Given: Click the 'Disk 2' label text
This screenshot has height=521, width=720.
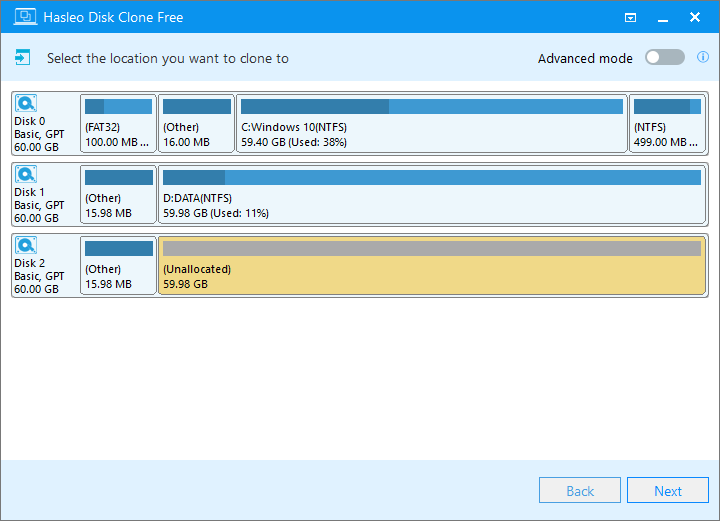Looking at the screenshot, I should coord(30,263).
